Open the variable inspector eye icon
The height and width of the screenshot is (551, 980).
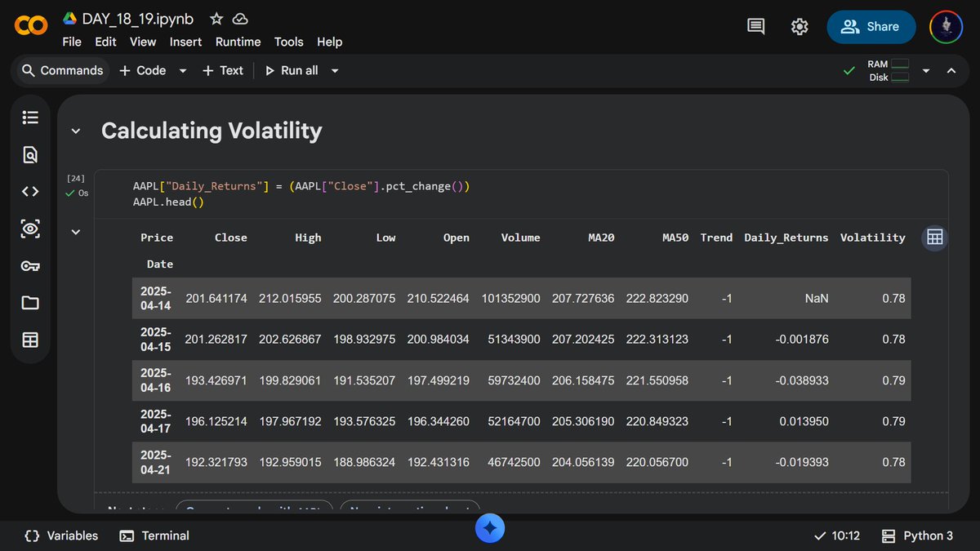(30, 229)
